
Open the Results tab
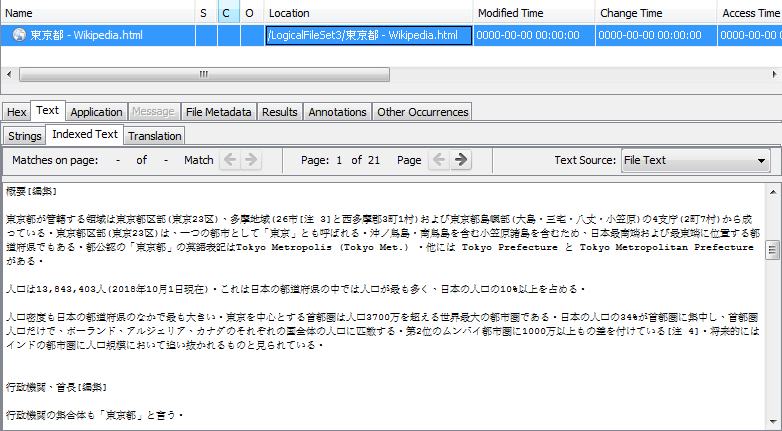(x=279, y=112)
